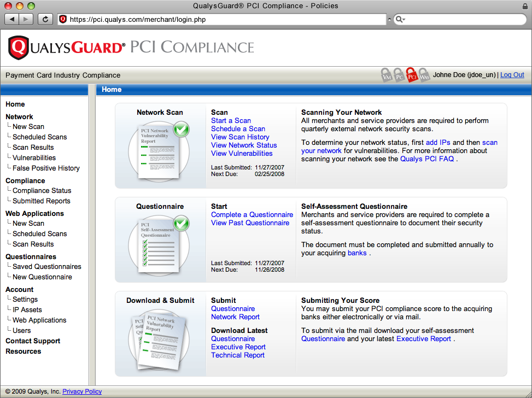Click the browser URL address field

[224, 19]
